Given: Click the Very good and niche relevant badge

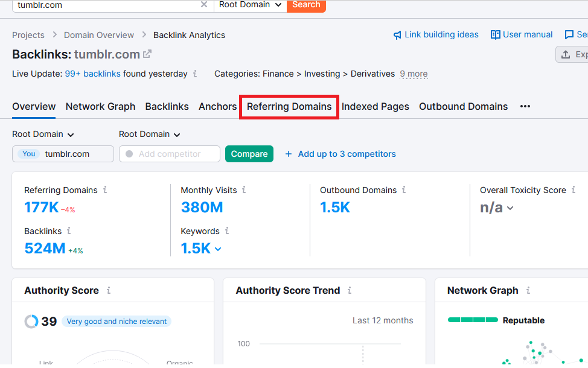Looking at the screenshot, I should coord(117,322).
